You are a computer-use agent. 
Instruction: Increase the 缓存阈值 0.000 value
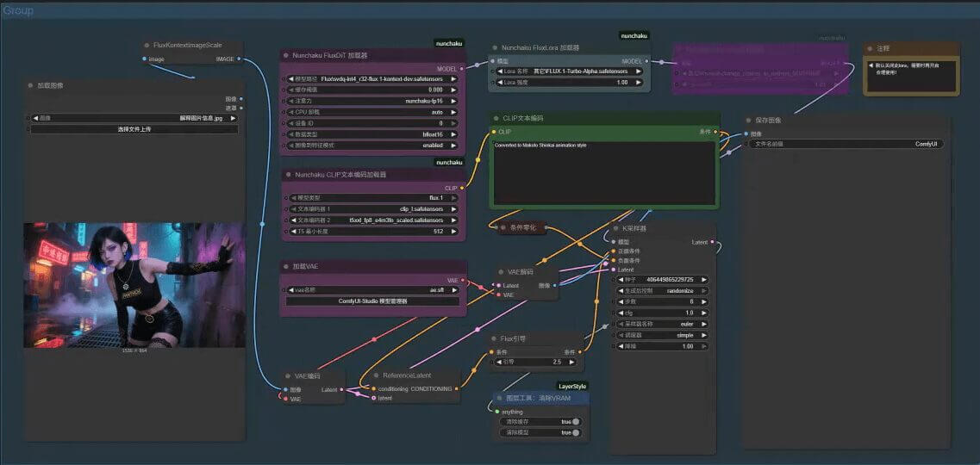pyautogui.click(x=454, y=90)
